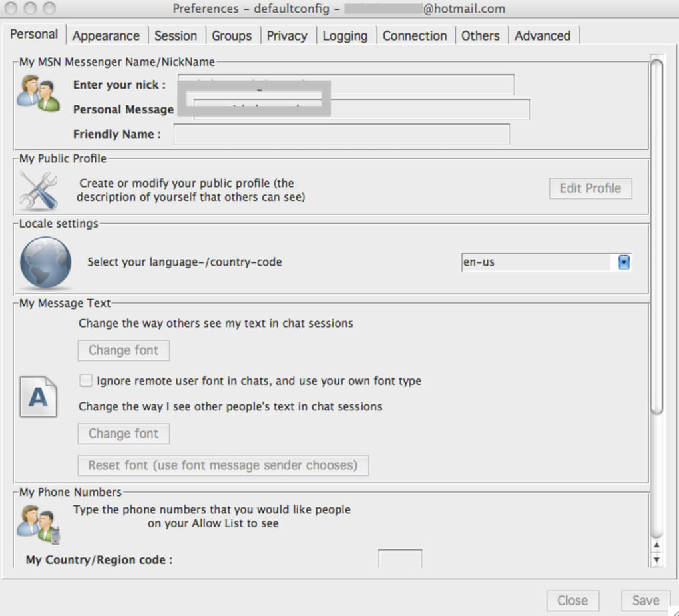Open the Privacy tab

coord(287,35)
